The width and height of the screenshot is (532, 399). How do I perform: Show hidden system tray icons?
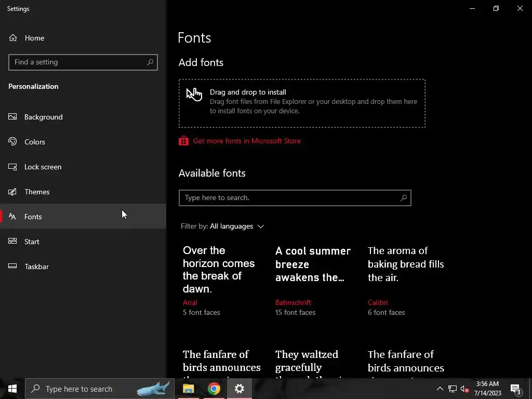point(440,389)
